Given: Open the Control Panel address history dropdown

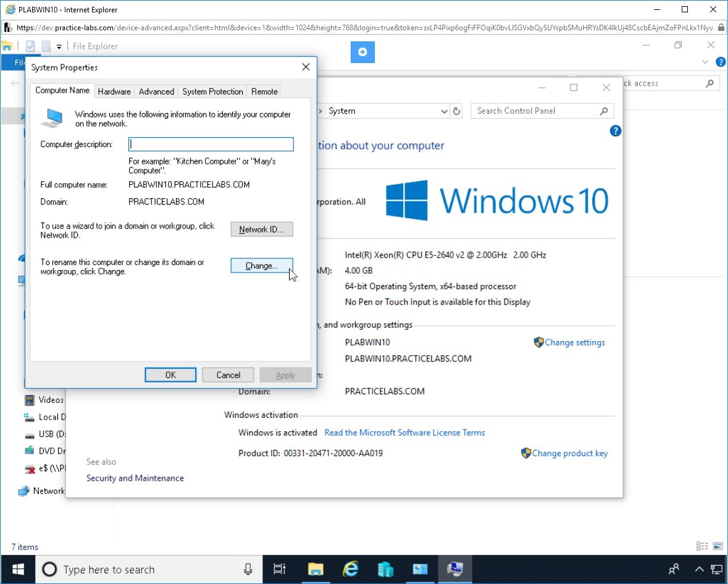Looking at the screenshot, I should click(444, 111).
